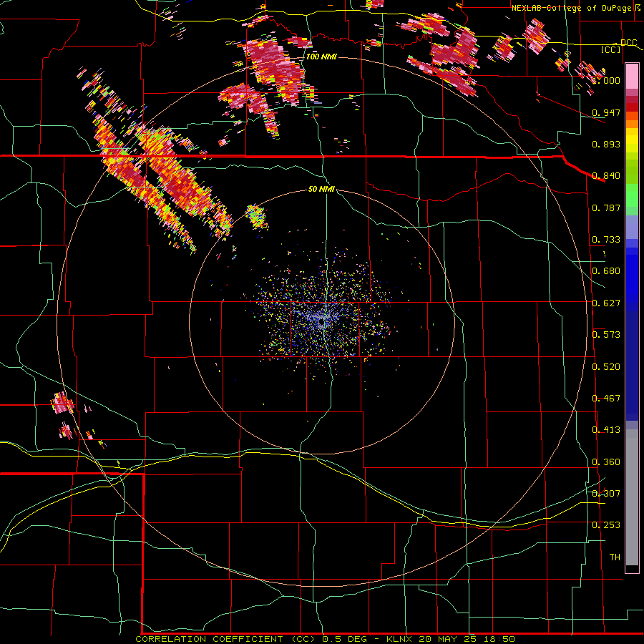
Task: Select the 0.520 legend value
Action: click(x=606, y=367)
